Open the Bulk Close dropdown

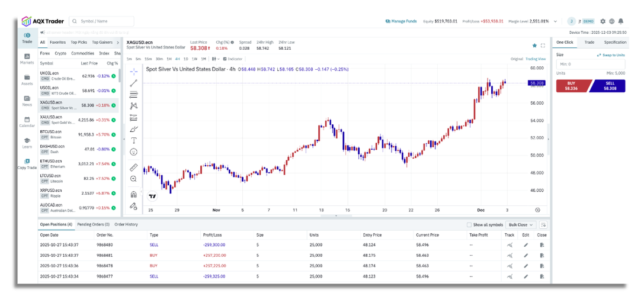521,225
